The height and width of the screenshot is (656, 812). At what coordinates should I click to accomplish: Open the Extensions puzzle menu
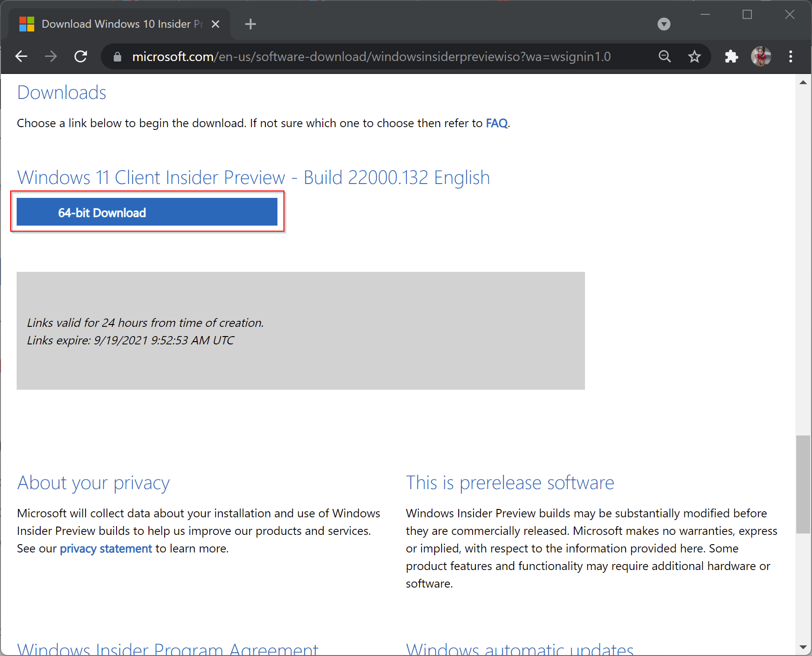731,56
